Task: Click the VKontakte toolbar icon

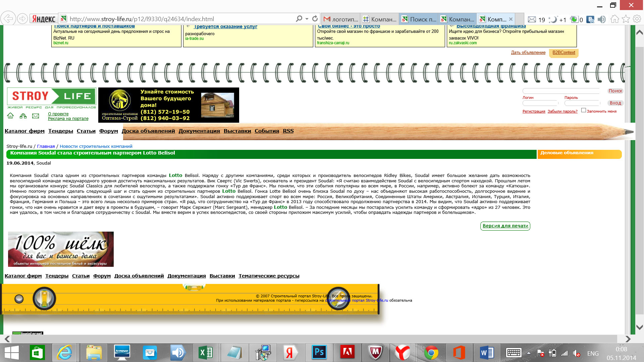Action: tap(590, 19)
